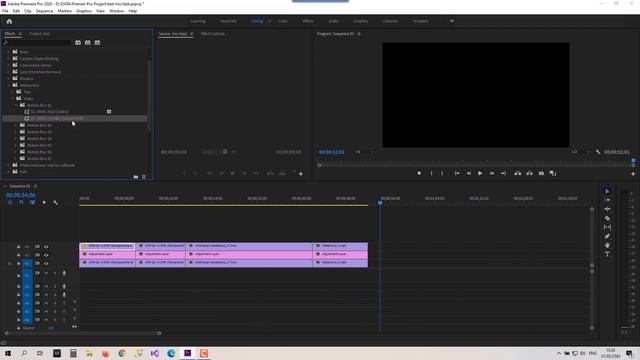Expand the Motion Blur 07 folder
Screen dimensions: 640x360
(16, 158)
